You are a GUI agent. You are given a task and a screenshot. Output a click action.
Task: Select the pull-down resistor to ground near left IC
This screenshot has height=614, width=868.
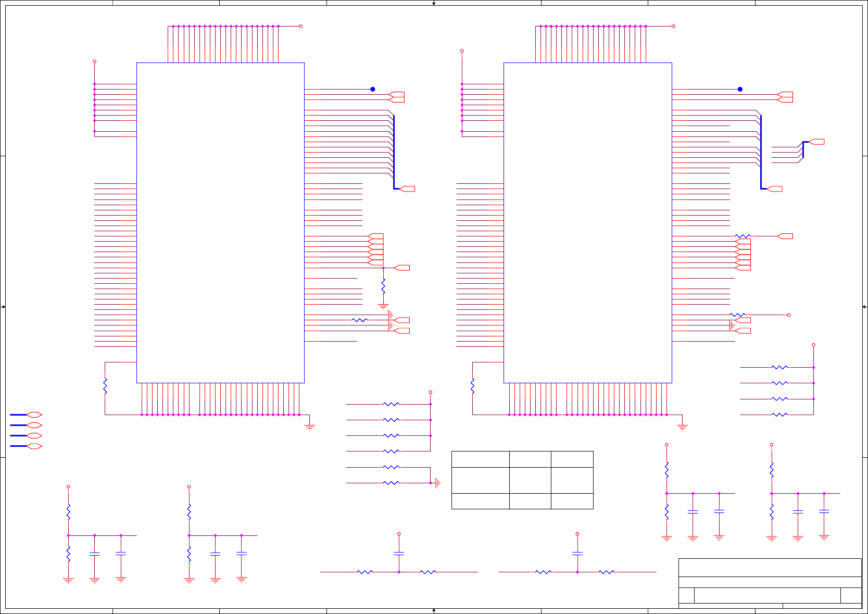pos(383,286)
